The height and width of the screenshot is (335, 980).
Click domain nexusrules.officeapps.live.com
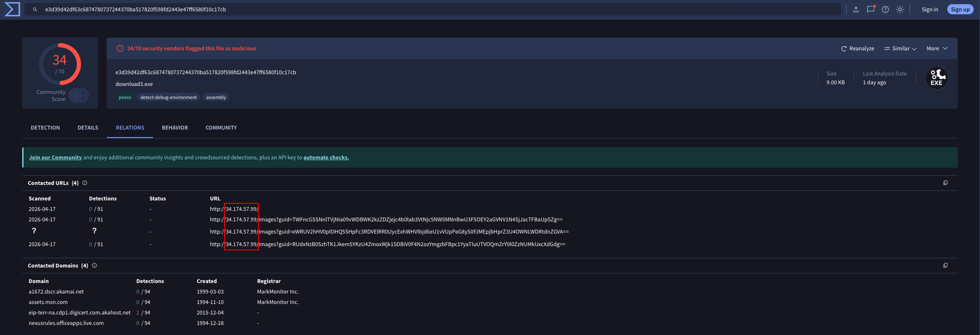pyautogui.click(x=66, y=323)
